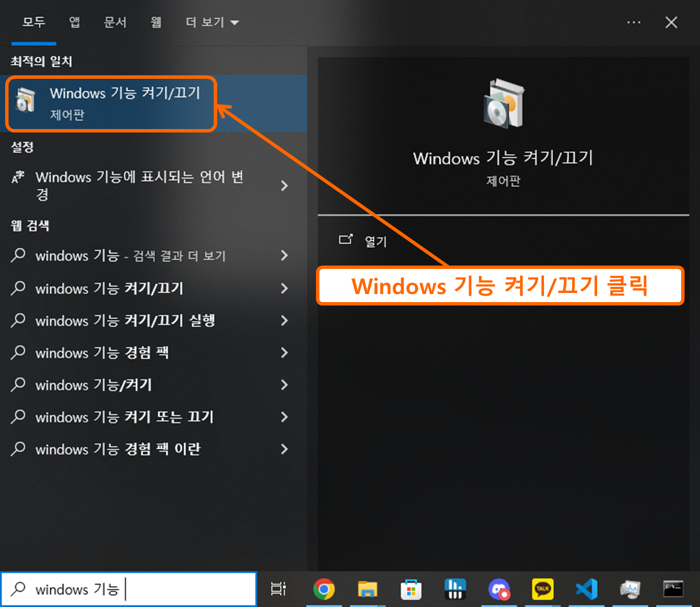
Task: Close the search panel with X
Action: (x=671, y=22)
